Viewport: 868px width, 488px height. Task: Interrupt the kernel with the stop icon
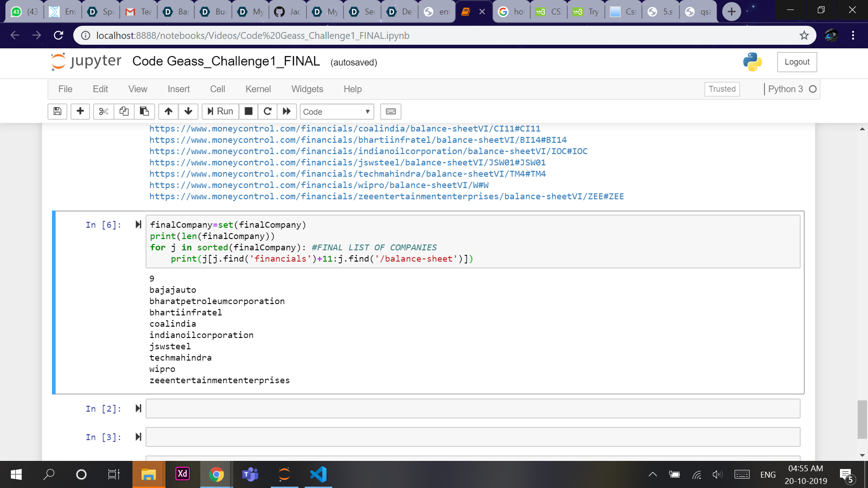click(248, 111)
